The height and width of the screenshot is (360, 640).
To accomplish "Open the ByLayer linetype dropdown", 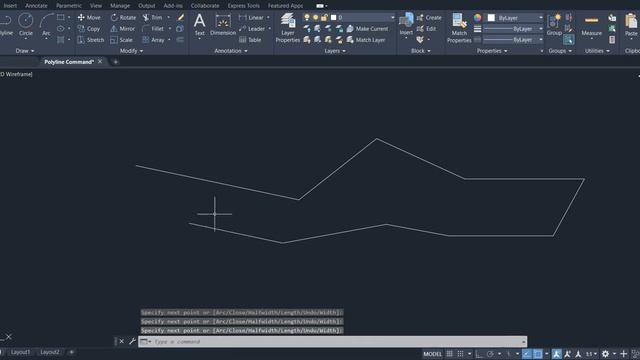I will coord(513,40).
